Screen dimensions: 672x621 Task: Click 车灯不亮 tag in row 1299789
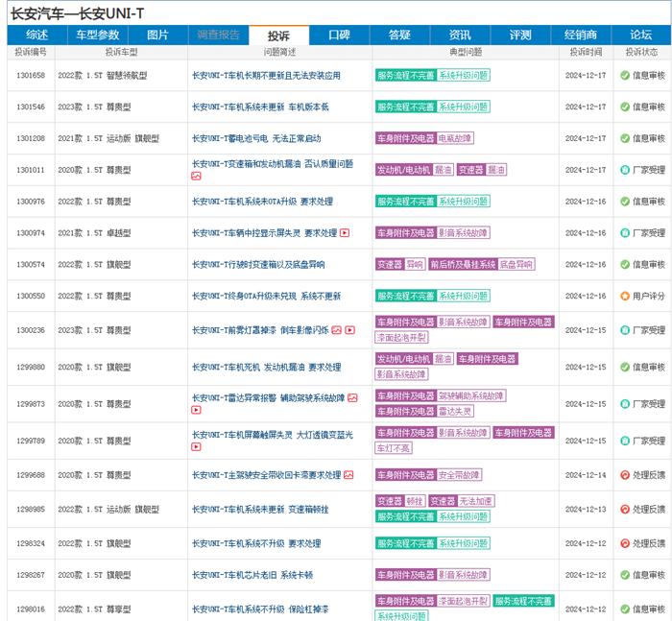394,448
